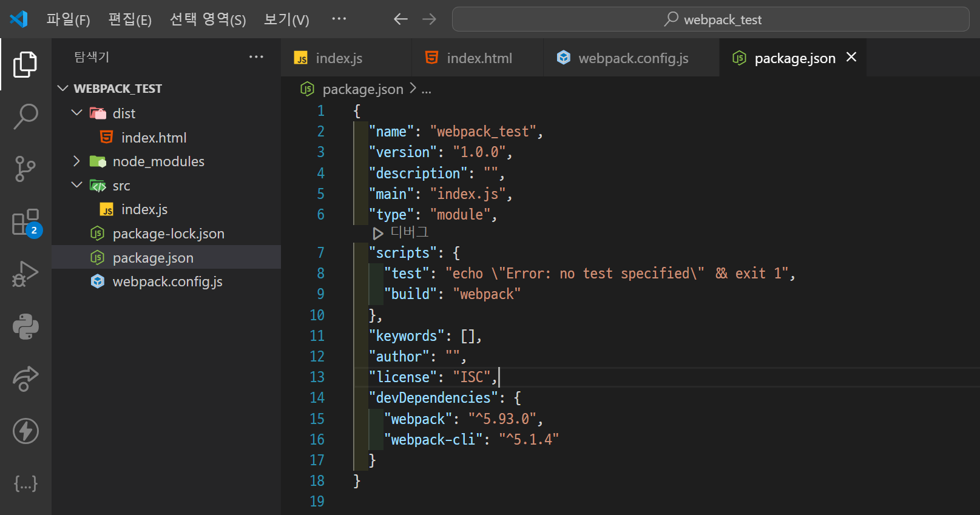Click line number 7 in gutter

point(320,253)
